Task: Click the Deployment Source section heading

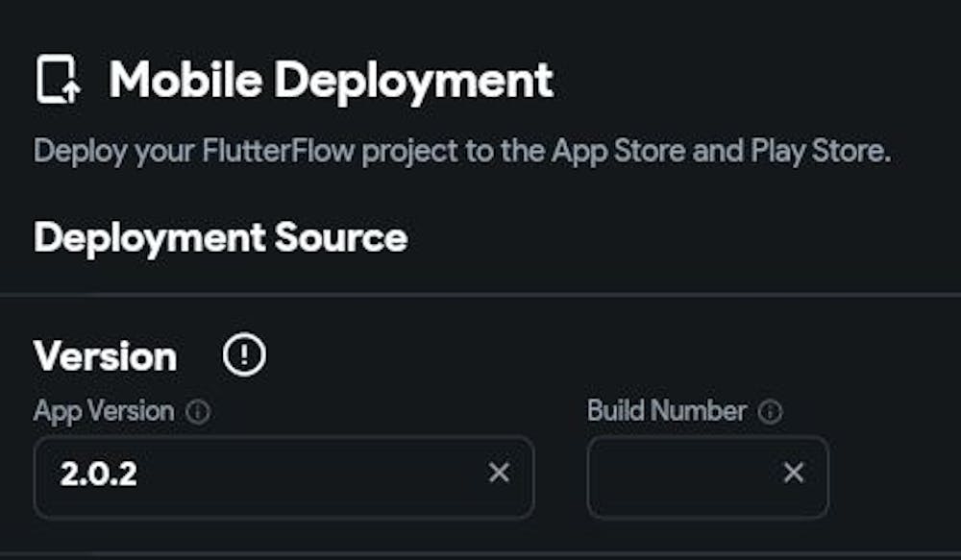Action: pyautogui.click(x=221, y=238)
